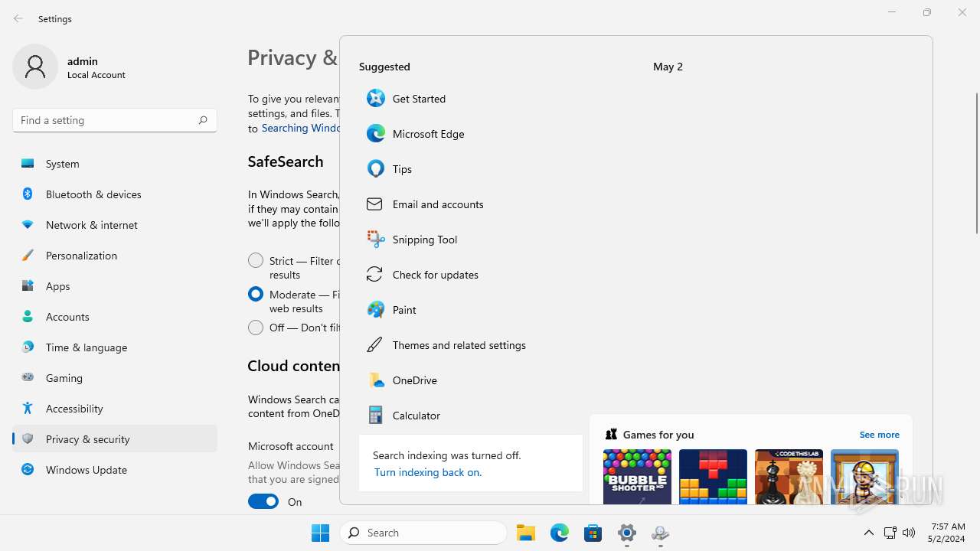Select Check for updates suggestion

tap(470, 275)
